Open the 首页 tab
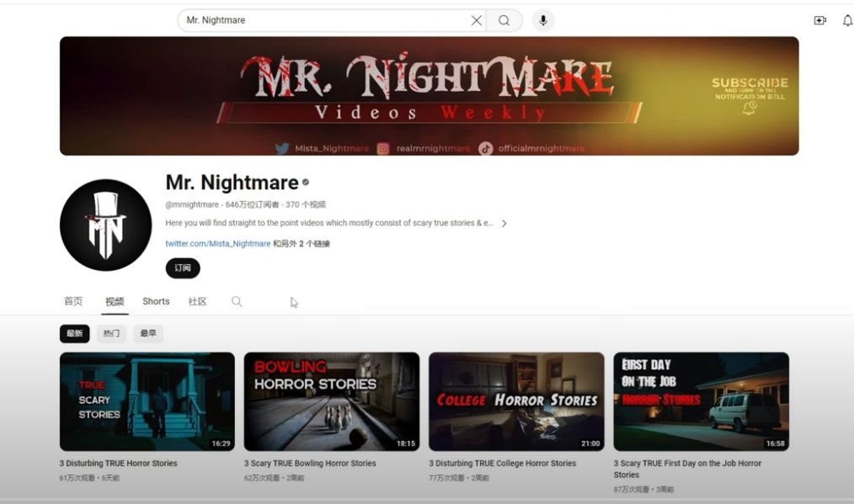 [x=73, y=301]
